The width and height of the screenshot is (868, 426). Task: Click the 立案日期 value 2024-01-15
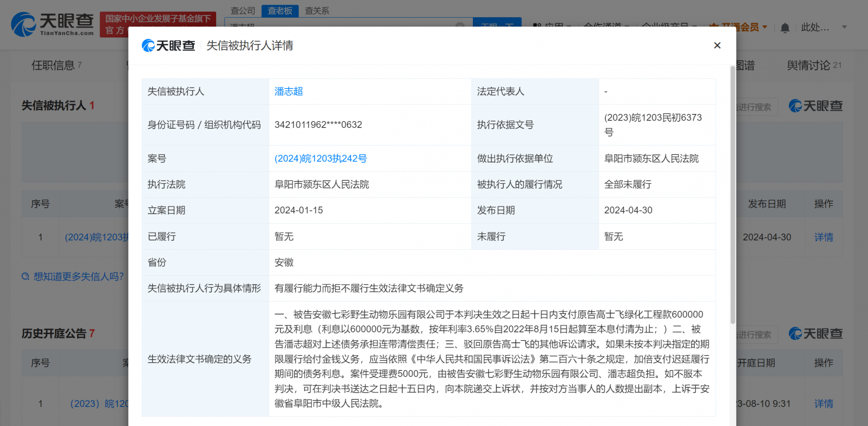coord(298,211)
